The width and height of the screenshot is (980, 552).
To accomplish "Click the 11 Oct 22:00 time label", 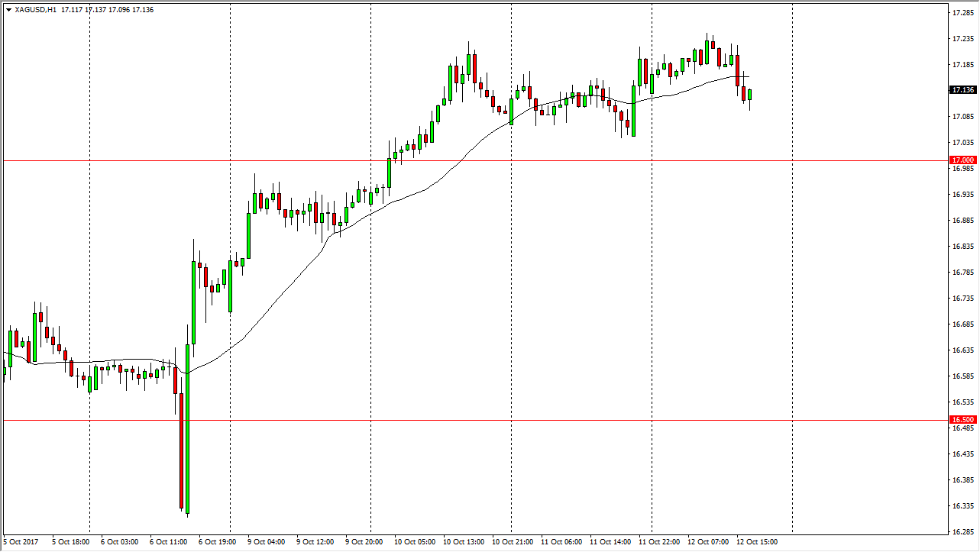I will [x=660, y=542].
